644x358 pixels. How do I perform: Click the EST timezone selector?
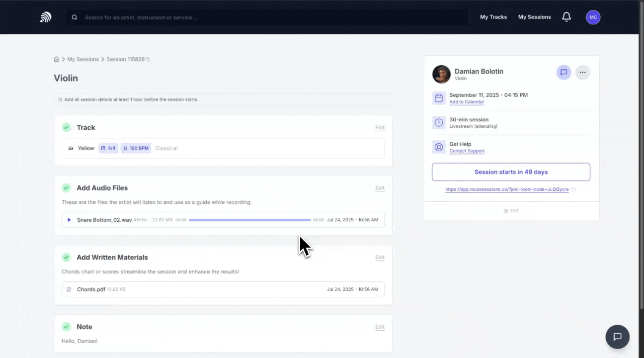tap(511, 211)
